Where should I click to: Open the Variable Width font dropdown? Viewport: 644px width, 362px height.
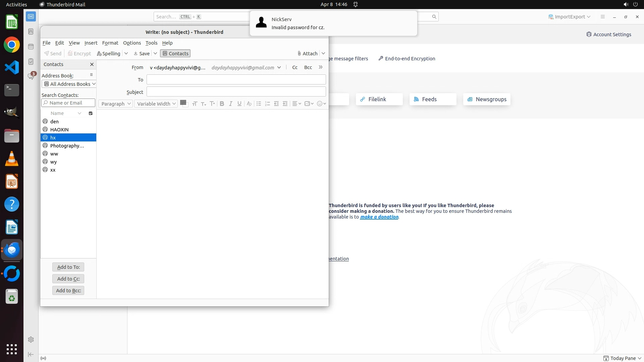(x=156, y=104)
